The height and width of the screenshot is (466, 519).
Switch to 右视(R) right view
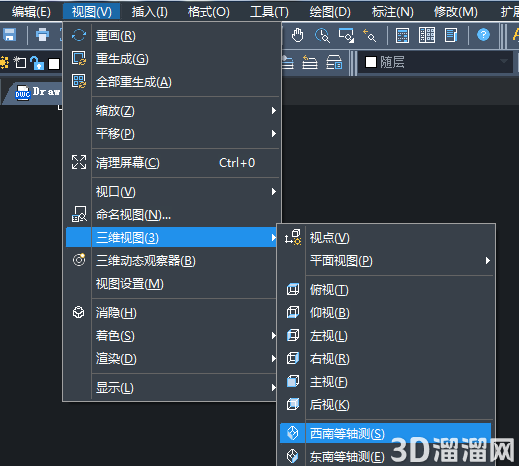click(x=386, y=359)
